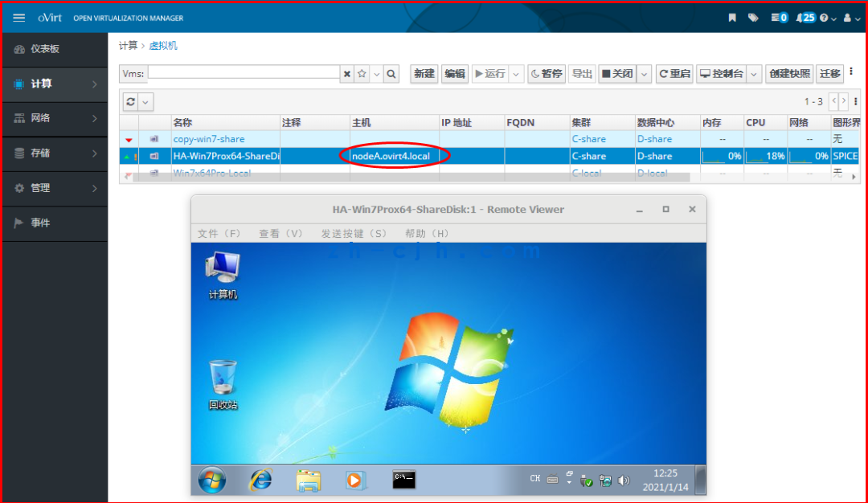Open the command prompt taskbar icon

403,479
